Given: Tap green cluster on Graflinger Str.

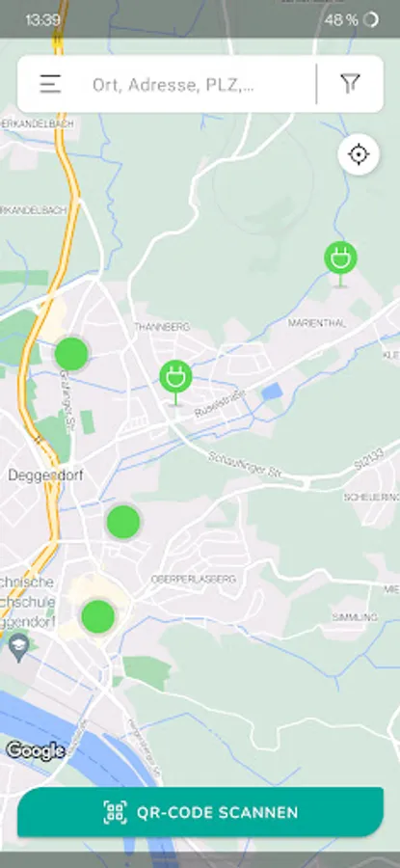Looking at the screenshot, I should [x=71, y=354].
